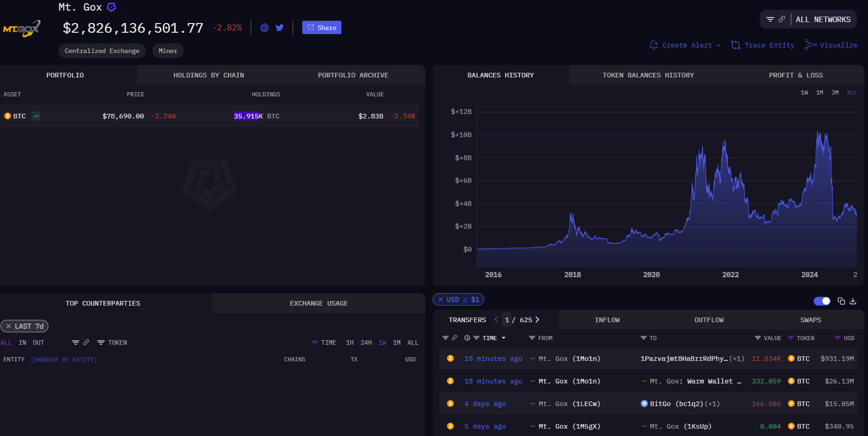Click Ungroup By Entity link

(x=64, y=359)
